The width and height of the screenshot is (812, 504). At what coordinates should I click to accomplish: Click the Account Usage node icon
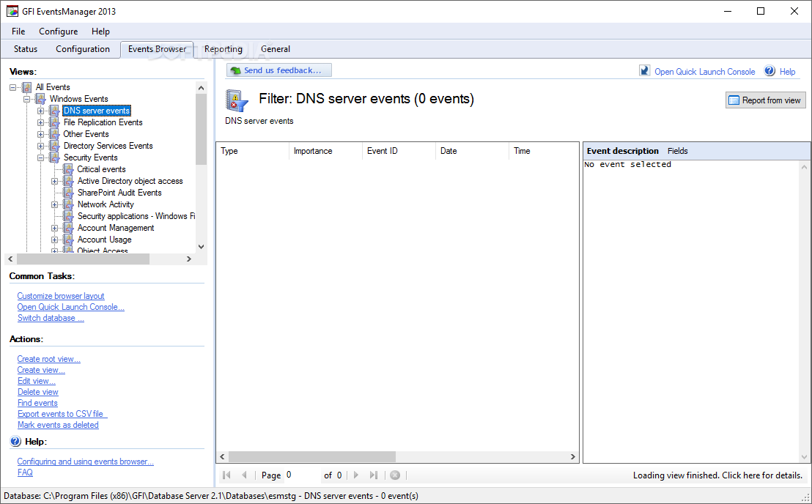68,240
